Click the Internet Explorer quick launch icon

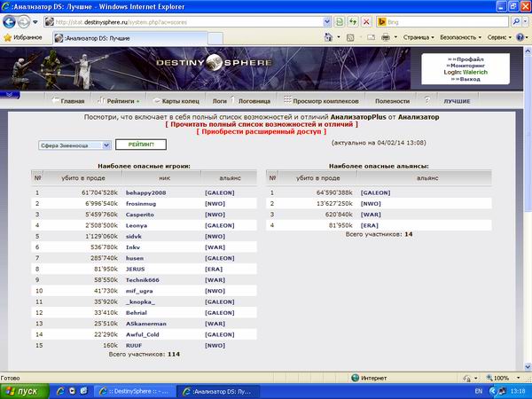click(x=60, y=391)
